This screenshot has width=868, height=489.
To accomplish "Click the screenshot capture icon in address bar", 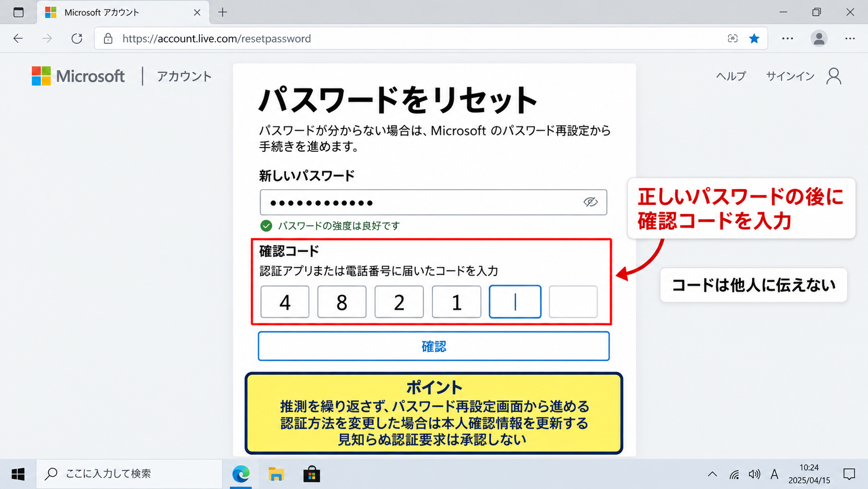I will [x=733, y=38].
